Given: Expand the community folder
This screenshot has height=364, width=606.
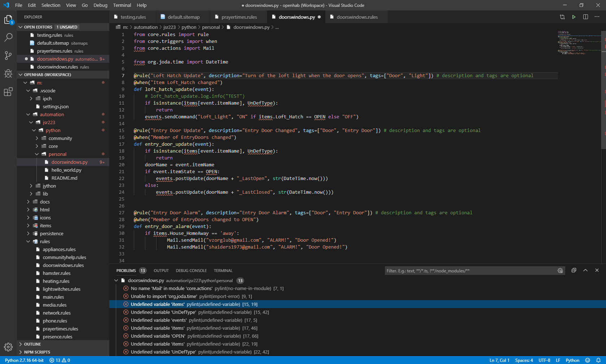Looking at the screenshot, I should point(60,138).
